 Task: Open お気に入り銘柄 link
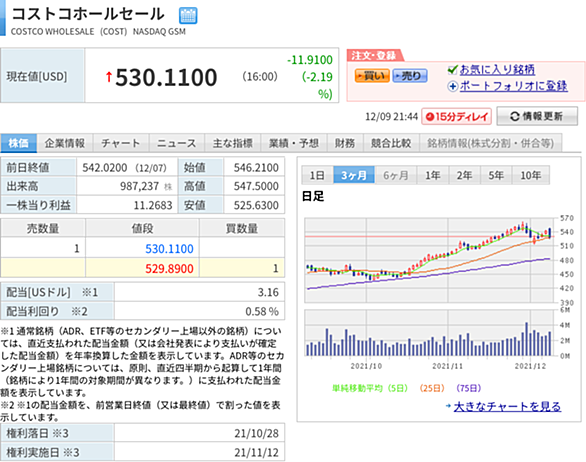pos(497,70)
